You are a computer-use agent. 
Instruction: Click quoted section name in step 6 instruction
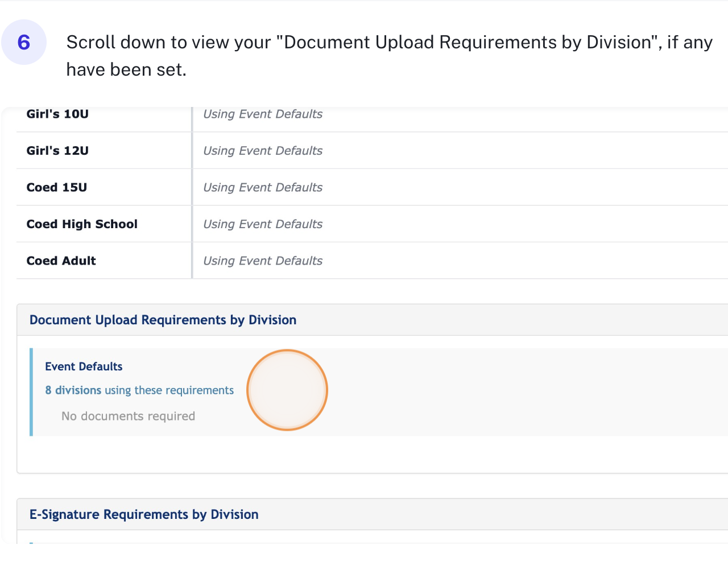point(466,43)
